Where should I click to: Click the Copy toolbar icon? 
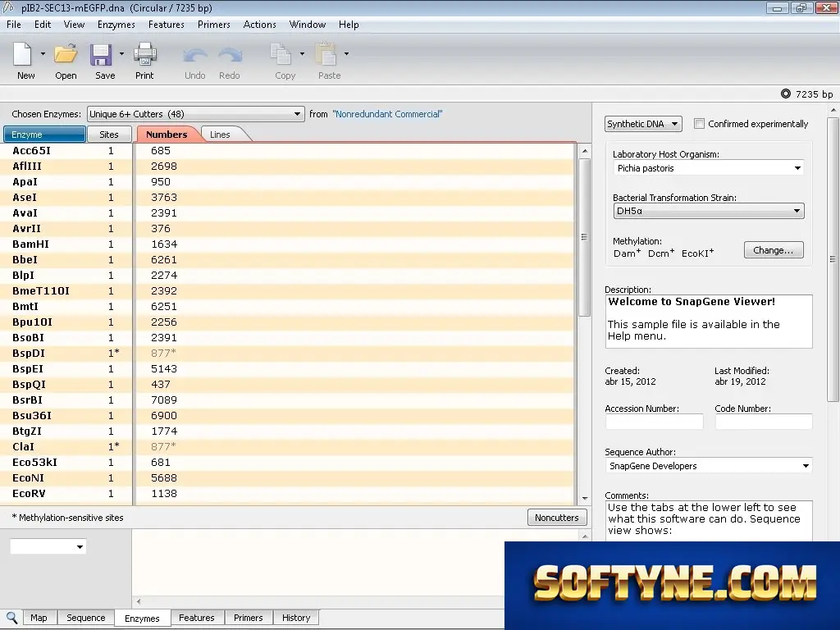[281, 54]
